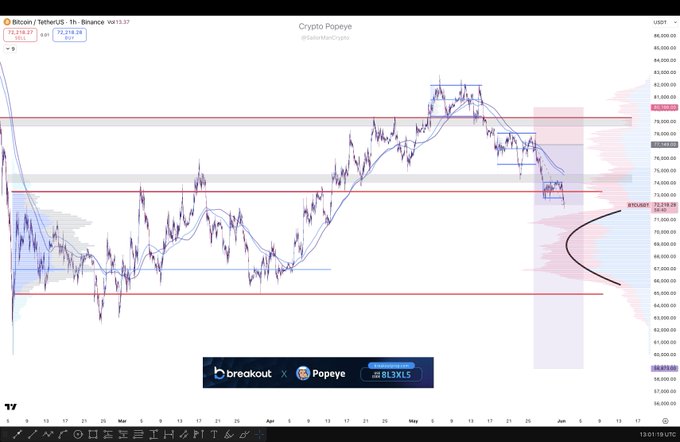The image size is (680, 442).
Task: Click the SELL 72,218.27 button
Action: pos(20,35)
